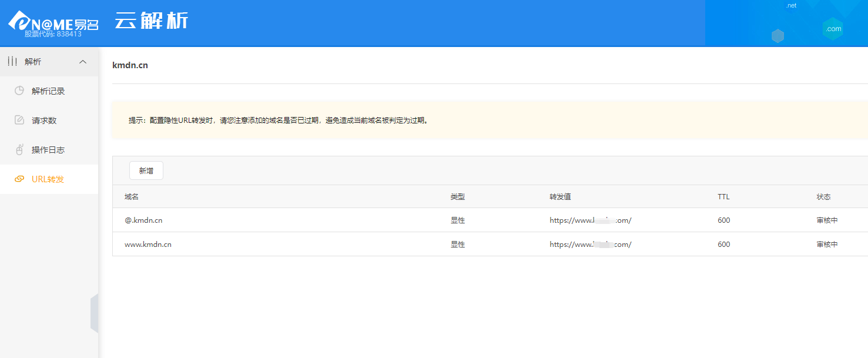
Task: Click the 域名 column header
Action: [132, 197]
